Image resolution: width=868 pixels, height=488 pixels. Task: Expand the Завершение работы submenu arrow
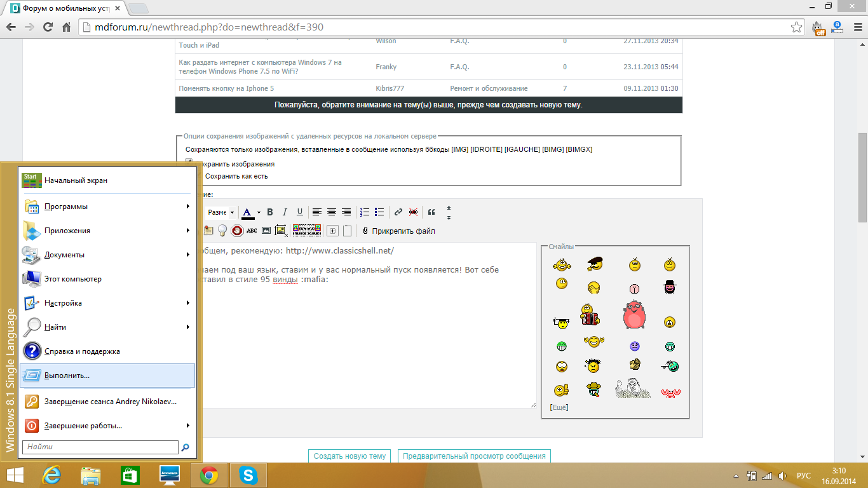coord(188,426)
